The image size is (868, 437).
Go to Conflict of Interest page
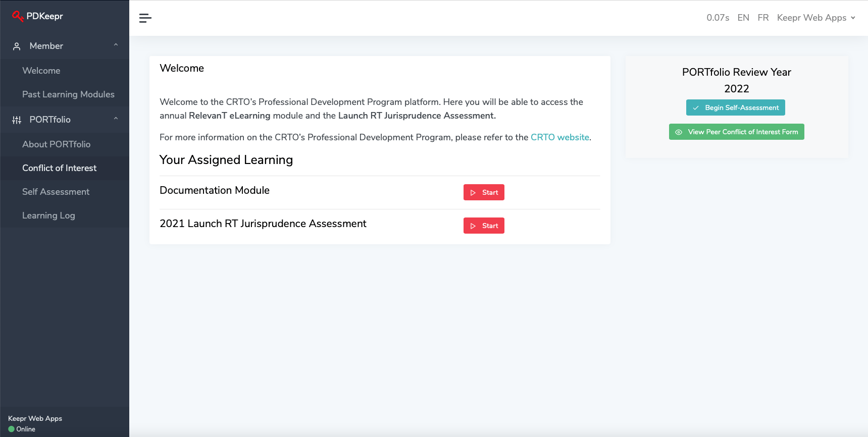[59, 168]
